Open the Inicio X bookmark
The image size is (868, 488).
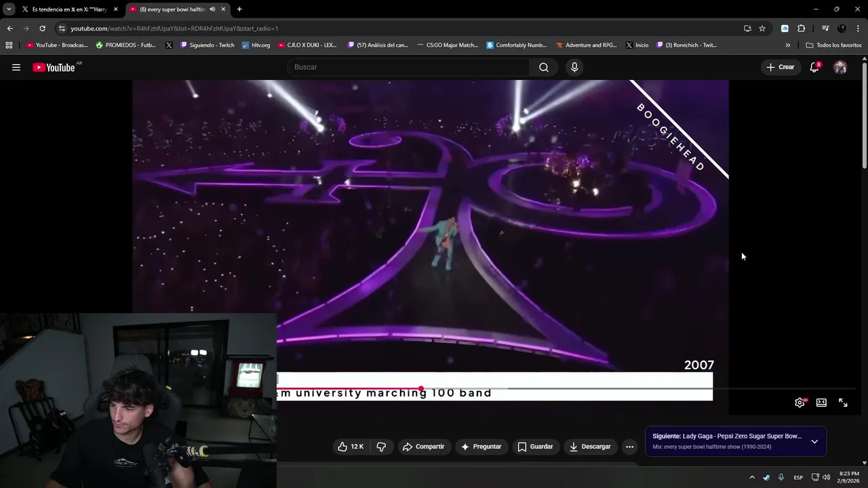[x=637, y=45]
